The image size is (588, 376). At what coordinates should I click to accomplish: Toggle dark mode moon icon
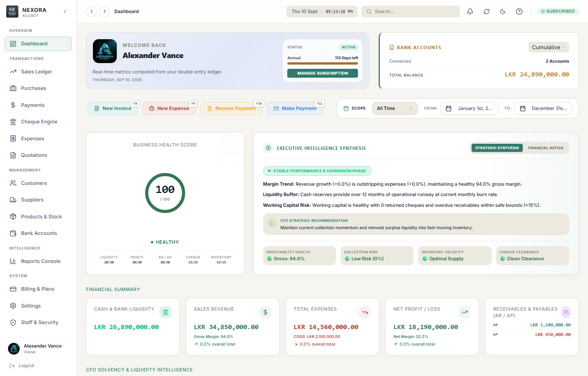tap(503, 12)
